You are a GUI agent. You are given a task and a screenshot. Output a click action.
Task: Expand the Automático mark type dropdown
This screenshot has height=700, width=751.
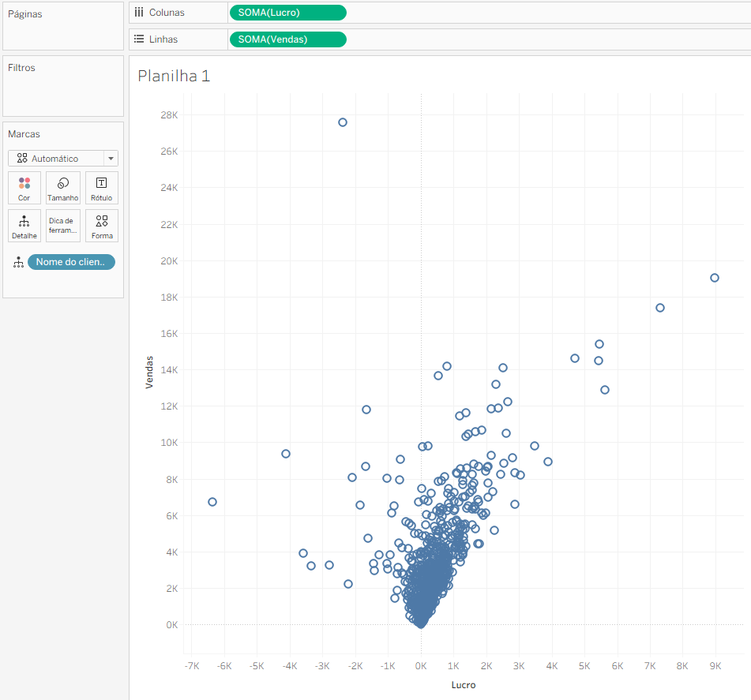pyautogui.click(x=62, y=159)
